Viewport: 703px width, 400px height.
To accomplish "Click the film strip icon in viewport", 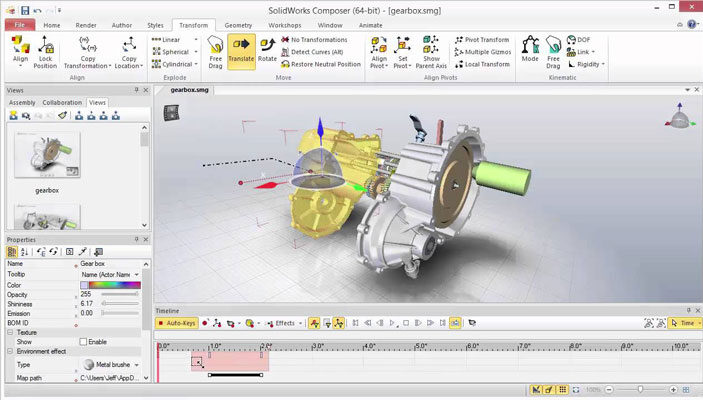I will [171, 113].
